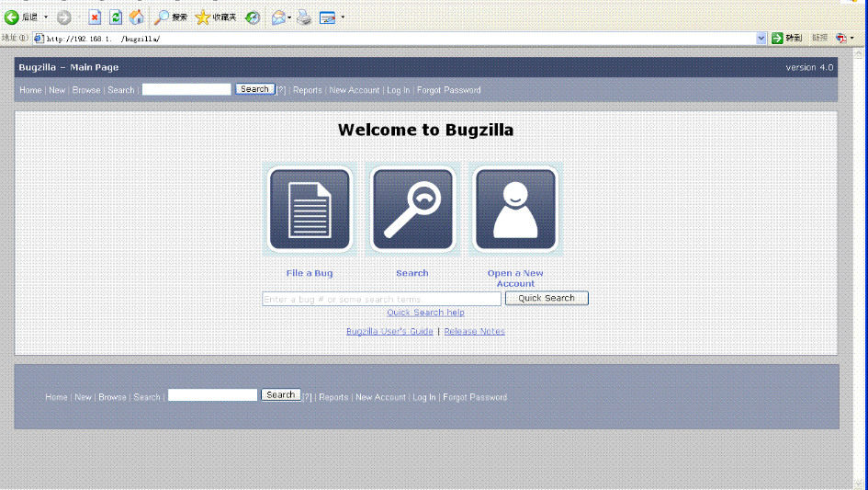Expand the address bar dropdown arrow
The image size is (868, 490).
point(761,39)
